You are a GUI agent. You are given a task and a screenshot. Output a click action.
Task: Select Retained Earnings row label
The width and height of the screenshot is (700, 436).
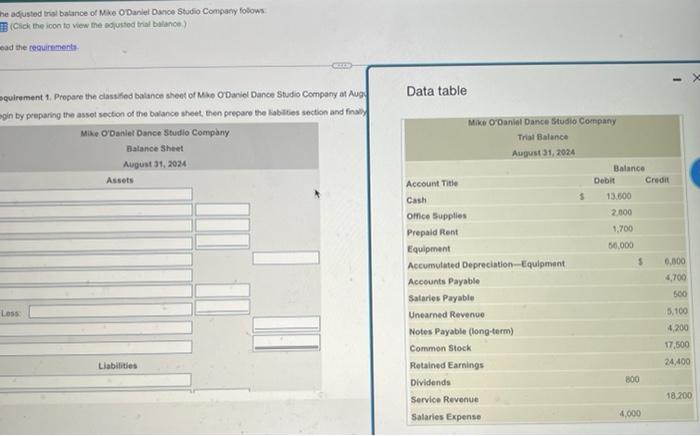click(x=446, y=365)
